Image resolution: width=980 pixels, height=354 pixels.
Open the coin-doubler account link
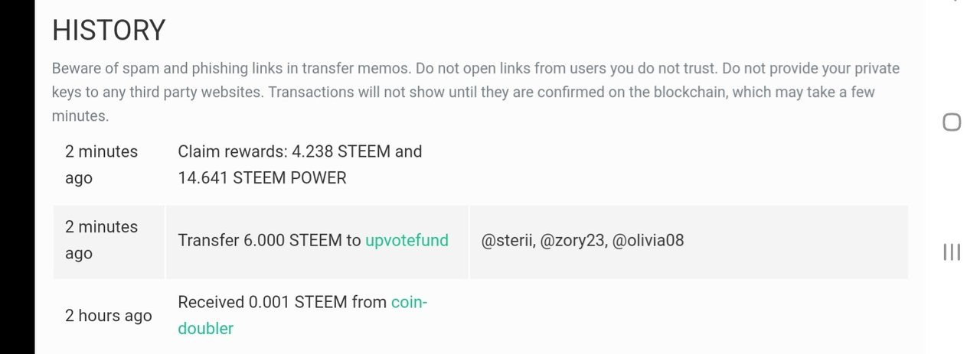click(409, 302)
